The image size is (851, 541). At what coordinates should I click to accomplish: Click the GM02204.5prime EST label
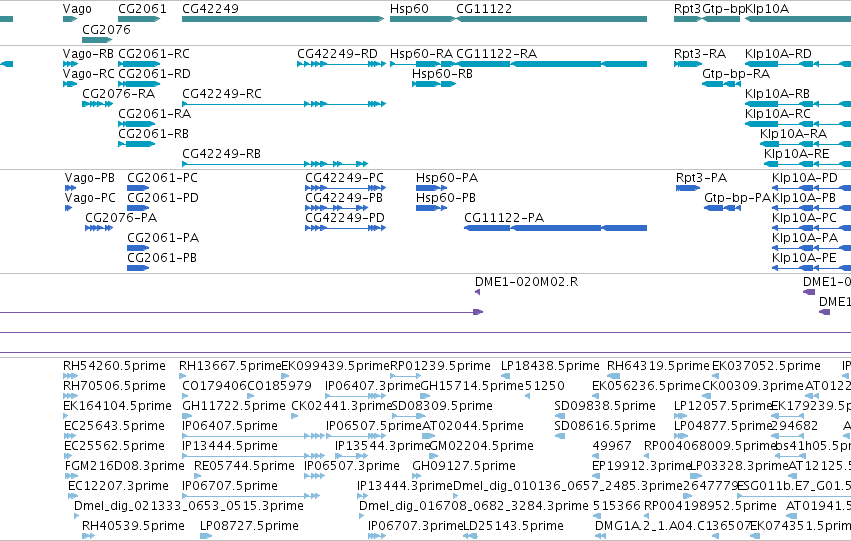[x=481, y=446]
